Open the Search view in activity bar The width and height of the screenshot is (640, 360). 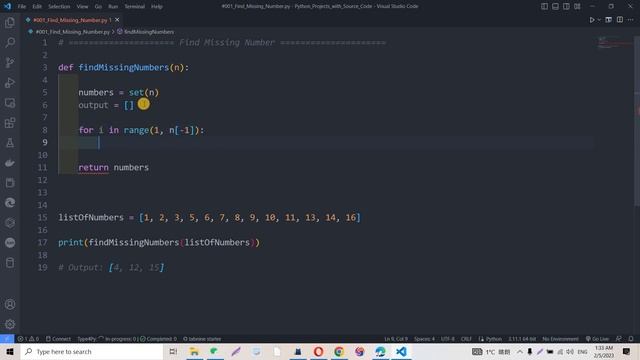(10, 42)
